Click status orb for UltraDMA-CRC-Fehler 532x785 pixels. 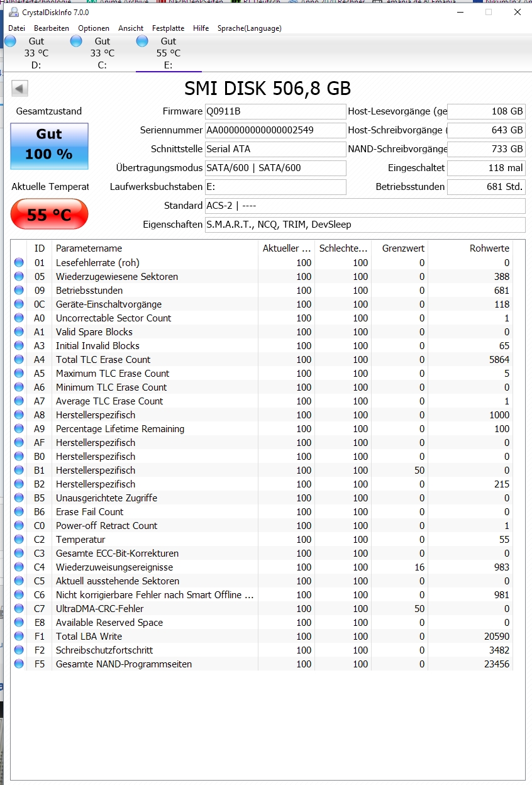[x=19, y=609]
